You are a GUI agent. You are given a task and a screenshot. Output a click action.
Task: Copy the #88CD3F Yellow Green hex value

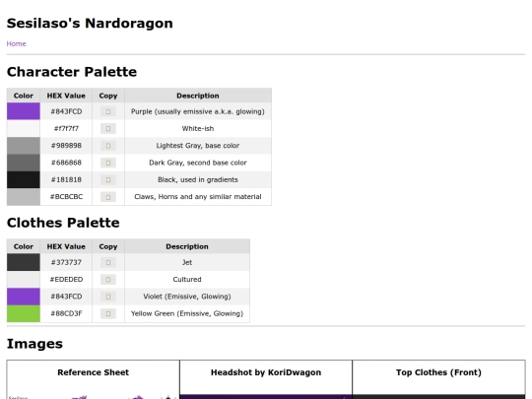tap(108, 313)
